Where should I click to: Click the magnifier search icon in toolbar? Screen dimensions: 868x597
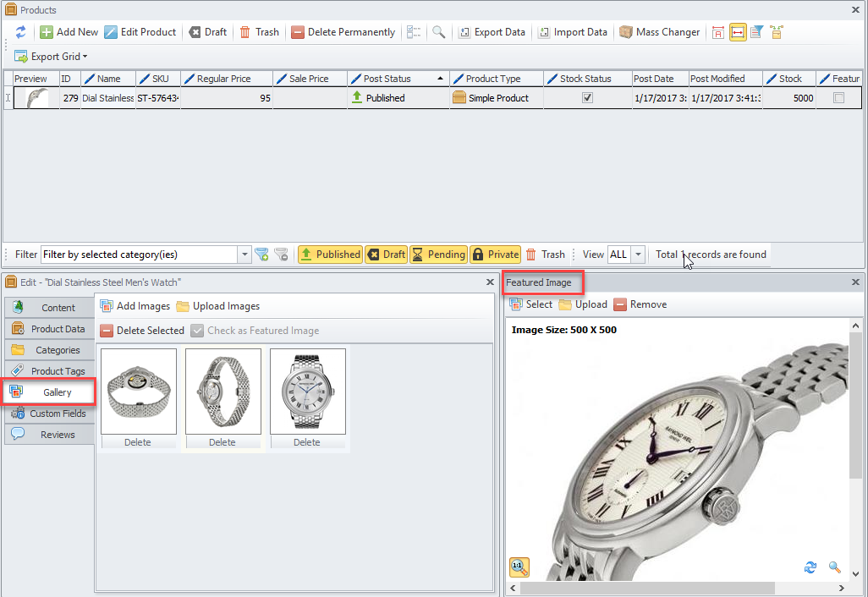coord(438,32)
